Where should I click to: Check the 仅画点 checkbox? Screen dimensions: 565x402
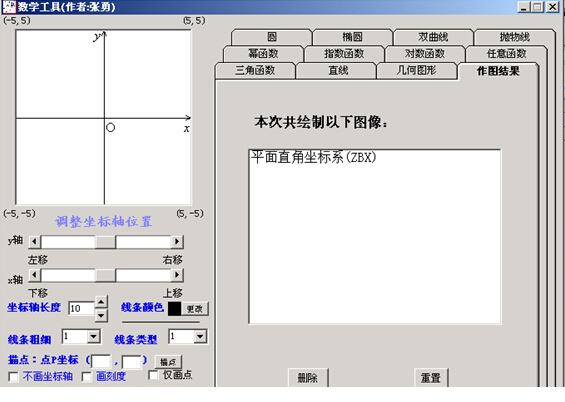(x=153, y=375)
